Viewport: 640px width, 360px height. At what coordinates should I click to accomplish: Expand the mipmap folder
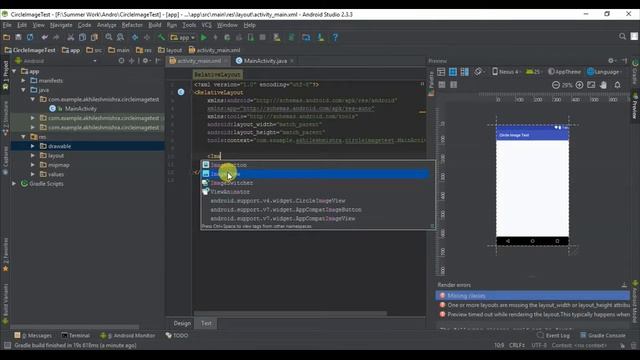click(33, 165)
